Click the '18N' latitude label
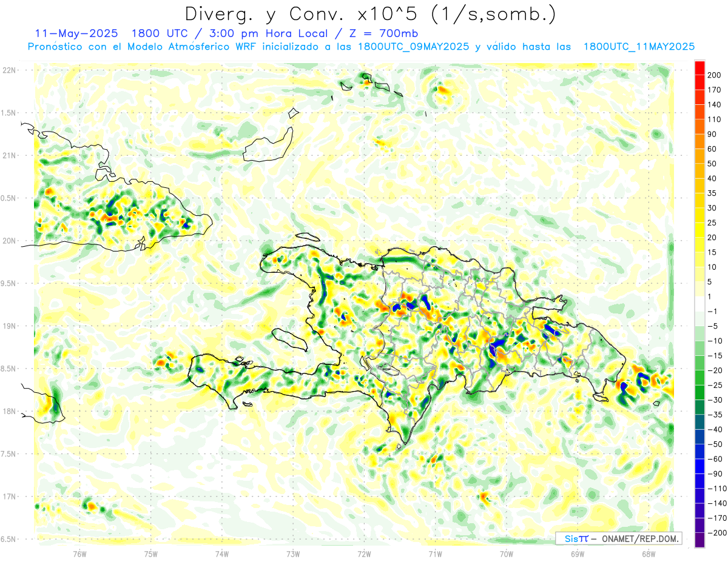Image resolution: width=728 pixels, height=562 pixels. click(x=9, y=411)
